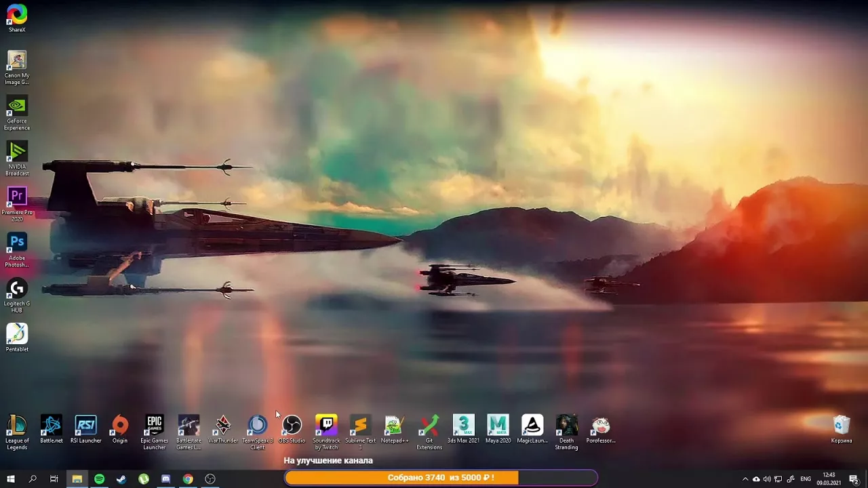
Task: Open Spotify from the taskbar
Action: (99, 479)
